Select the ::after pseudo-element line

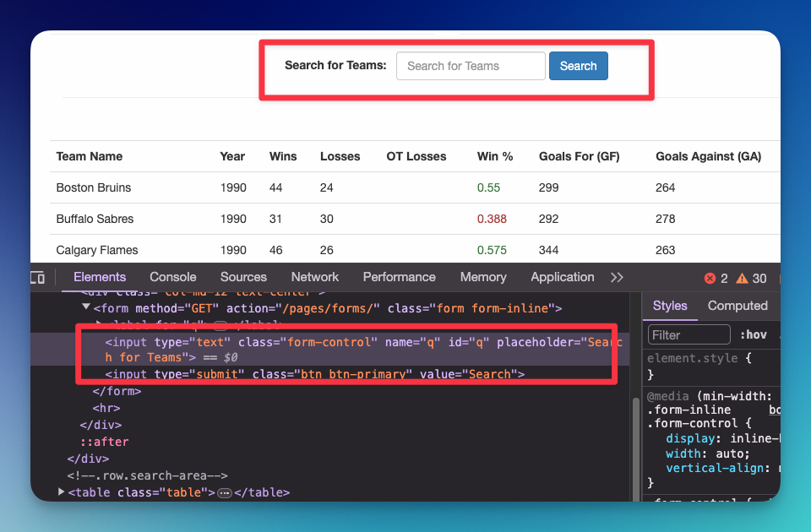(104, 442)
